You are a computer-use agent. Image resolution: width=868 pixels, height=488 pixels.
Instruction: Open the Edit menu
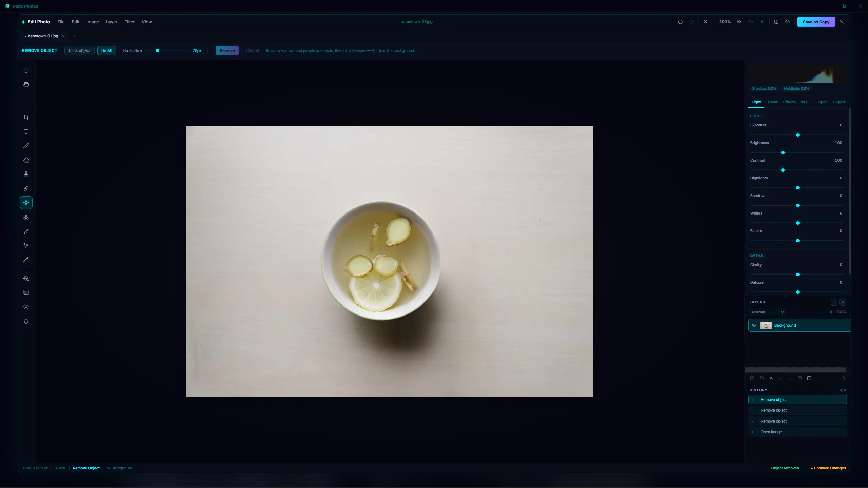coord(75,22)
